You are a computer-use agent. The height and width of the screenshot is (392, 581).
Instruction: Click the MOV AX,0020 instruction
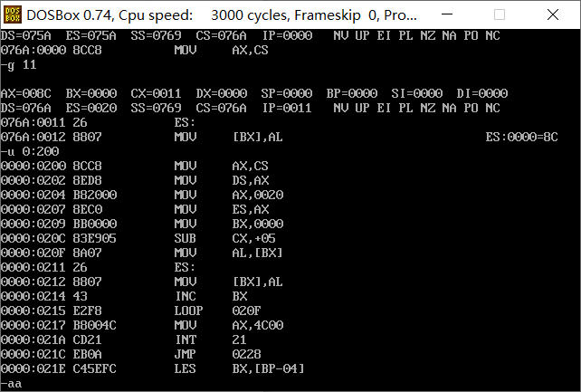tap(229, 195)
